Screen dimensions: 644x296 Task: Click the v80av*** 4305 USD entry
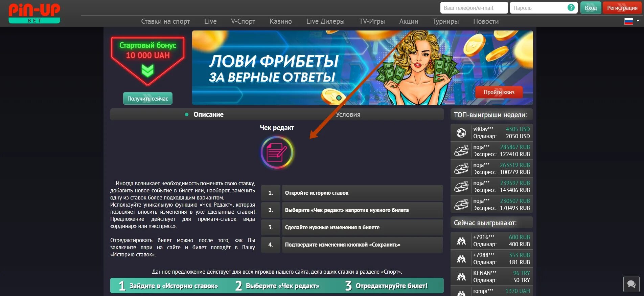(x=491, y=133)
